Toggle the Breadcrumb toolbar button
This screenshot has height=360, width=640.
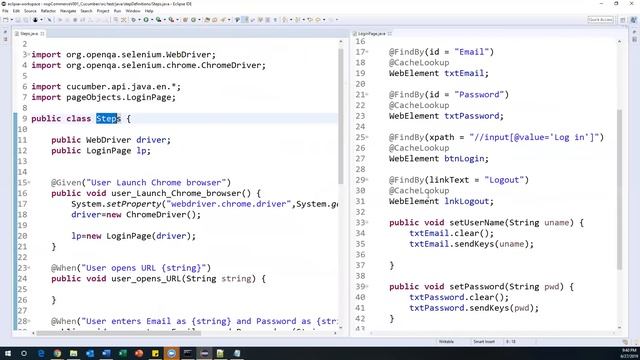coord(237,20)
